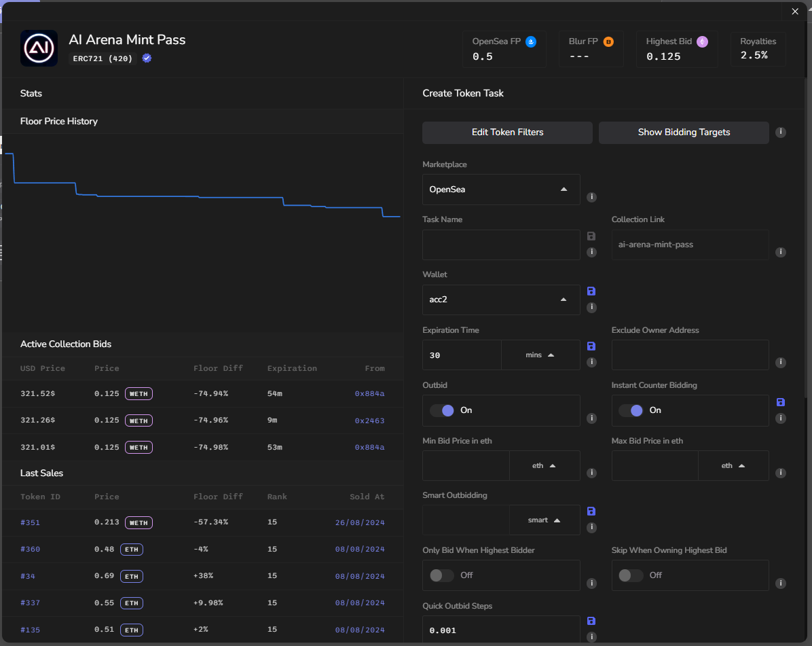Click the Blur icon beside Blur FP
Screen dimensions: 812x646
608,41
